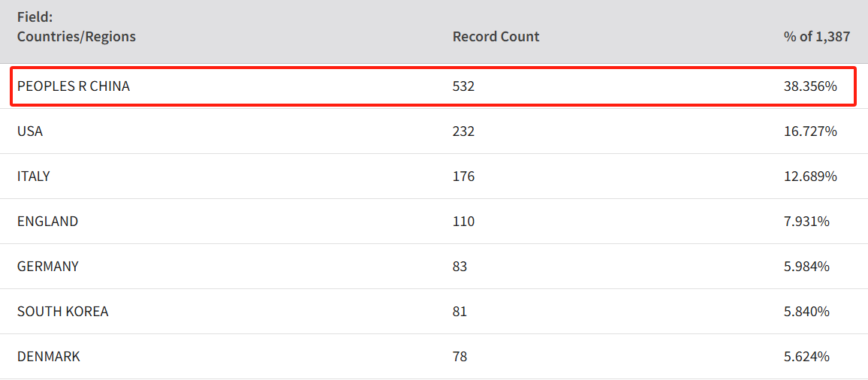
Task: Click the record count 81 for South Korea
Action: pos(460,312)
